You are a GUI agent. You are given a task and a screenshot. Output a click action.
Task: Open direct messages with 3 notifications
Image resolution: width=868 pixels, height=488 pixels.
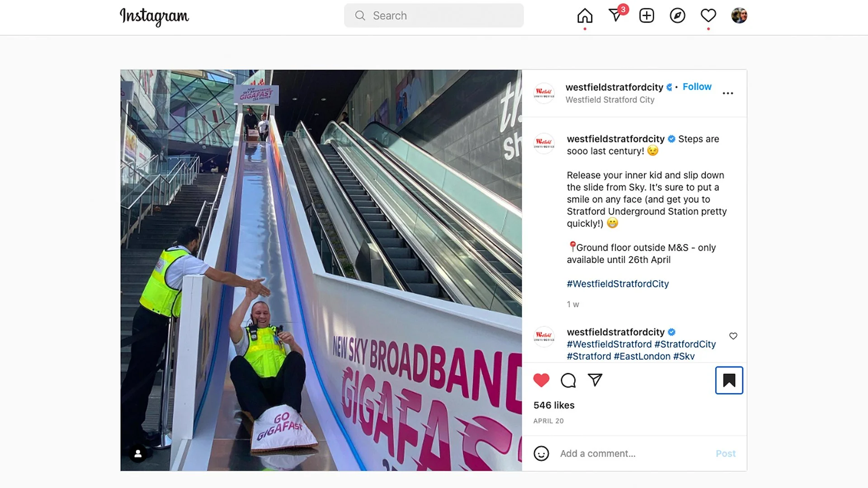tap(616, 15)
